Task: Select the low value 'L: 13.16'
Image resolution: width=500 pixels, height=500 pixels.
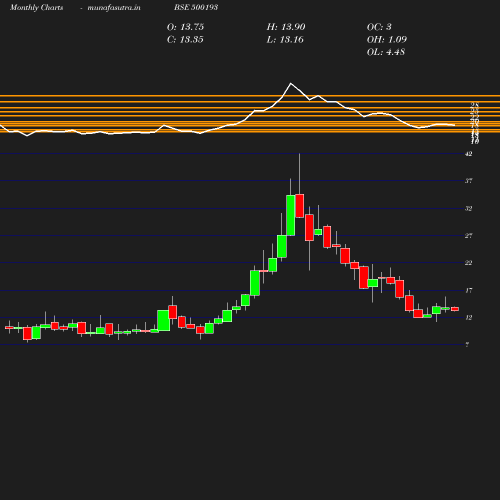Action: 285,40
